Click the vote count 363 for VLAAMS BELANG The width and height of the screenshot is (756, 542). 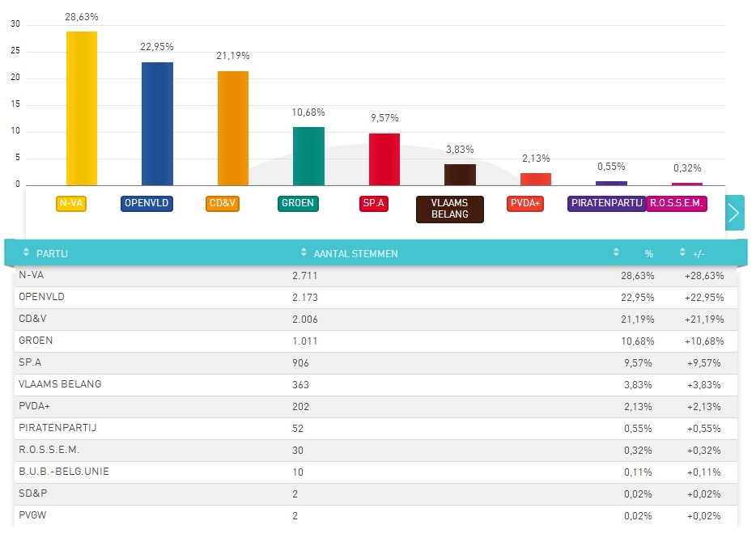pyautogui.click(x=300, y=385)
